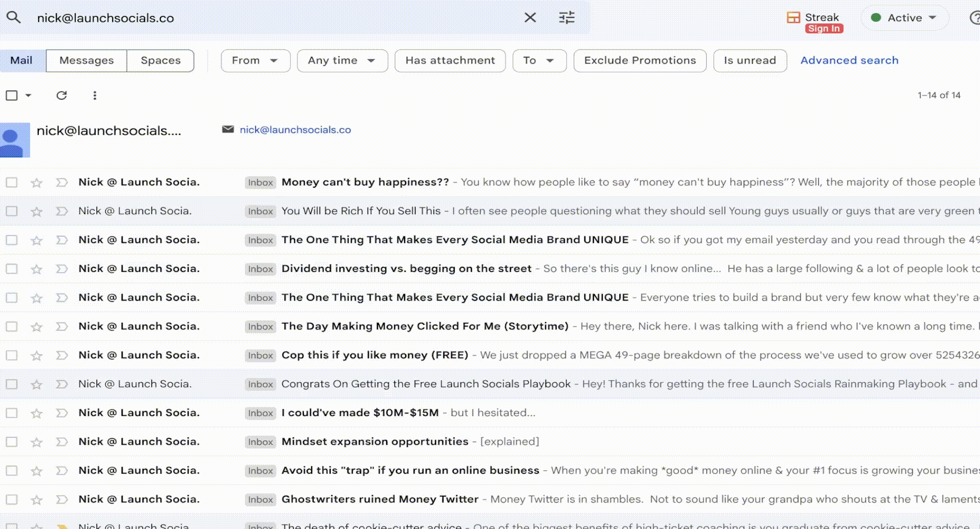This screenshot has height=529, width=980.
Task: Switch to the Spaces tab
Action: pyautogui.click(x=160, y=61)
